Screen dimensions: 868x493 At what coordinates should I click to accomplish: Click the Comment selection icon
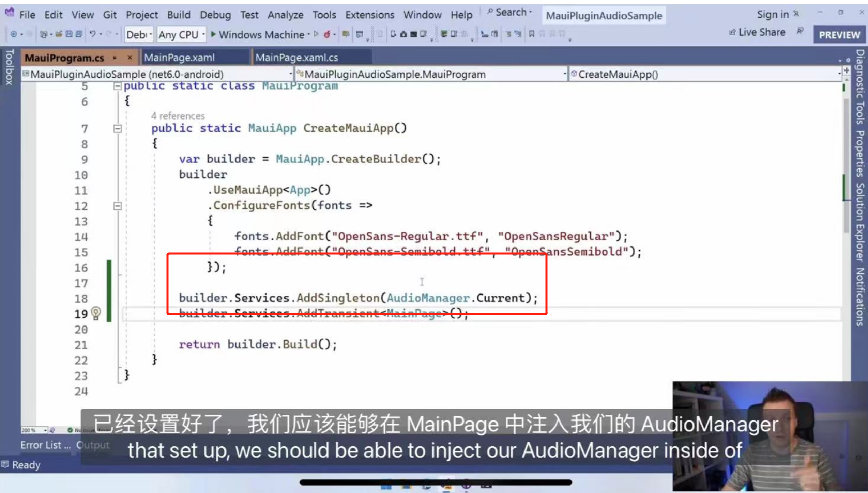click(x=508, y=34)
